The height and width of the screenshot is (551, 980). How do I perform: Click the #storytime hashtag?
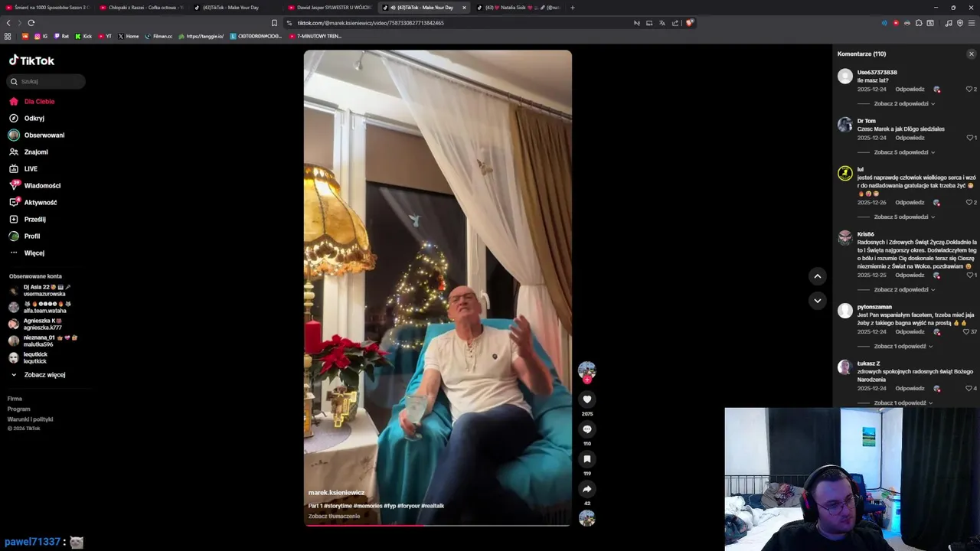[x=338, y=506]
